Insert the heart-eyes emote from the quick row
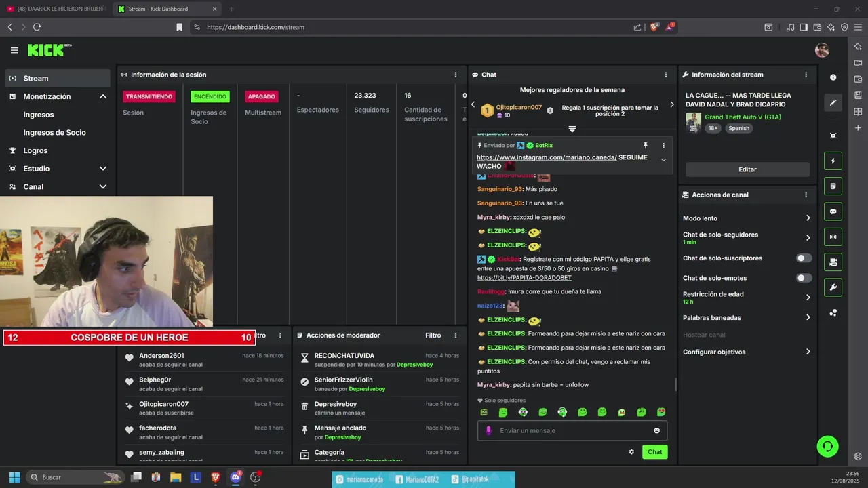Image resolution: width=868 pixels, height=488 pixels. tap(661, 412)
